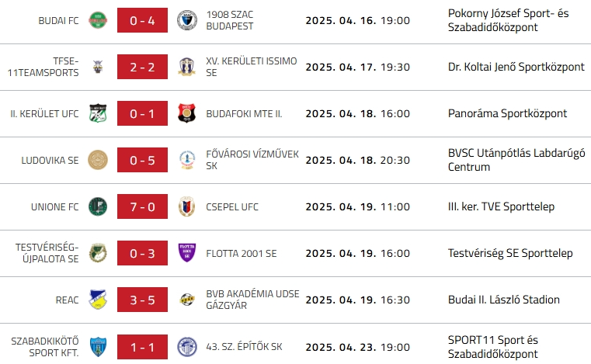Open the 0 - 4 match result
591x364 pixels.
(x=142, y=21)
